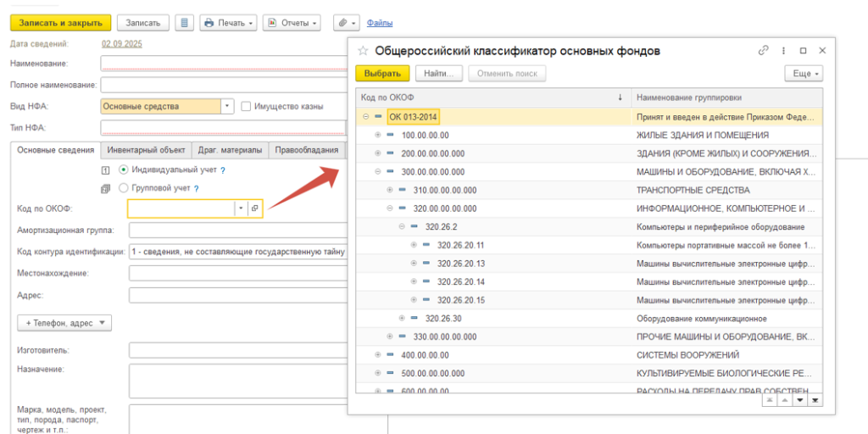Open the Файлы link

(380, 23)
